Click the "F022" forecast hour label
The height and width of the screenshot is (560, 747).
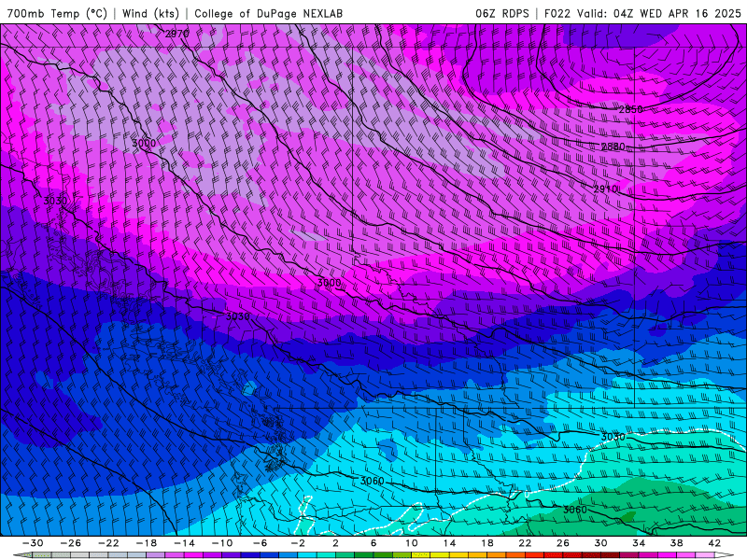pos(557,13)
